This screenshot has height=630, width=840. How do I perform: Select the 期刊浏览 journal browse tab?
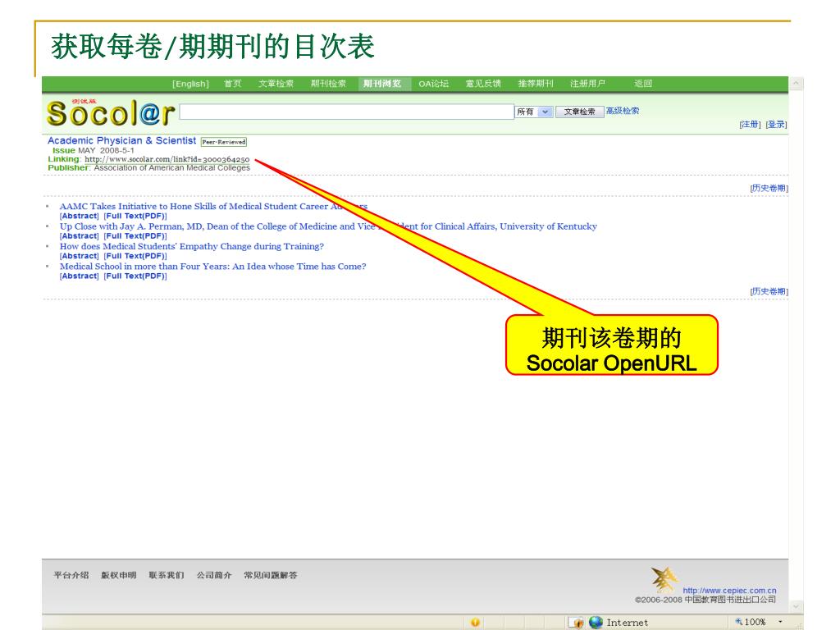click(382, 84)
